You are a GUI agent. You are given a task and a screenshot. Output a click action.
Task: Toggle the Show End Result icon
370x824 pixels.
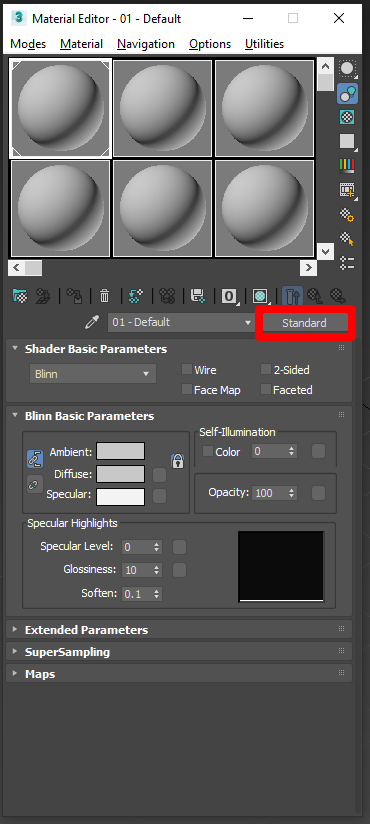pyautogui.click(x=292, y=296)
